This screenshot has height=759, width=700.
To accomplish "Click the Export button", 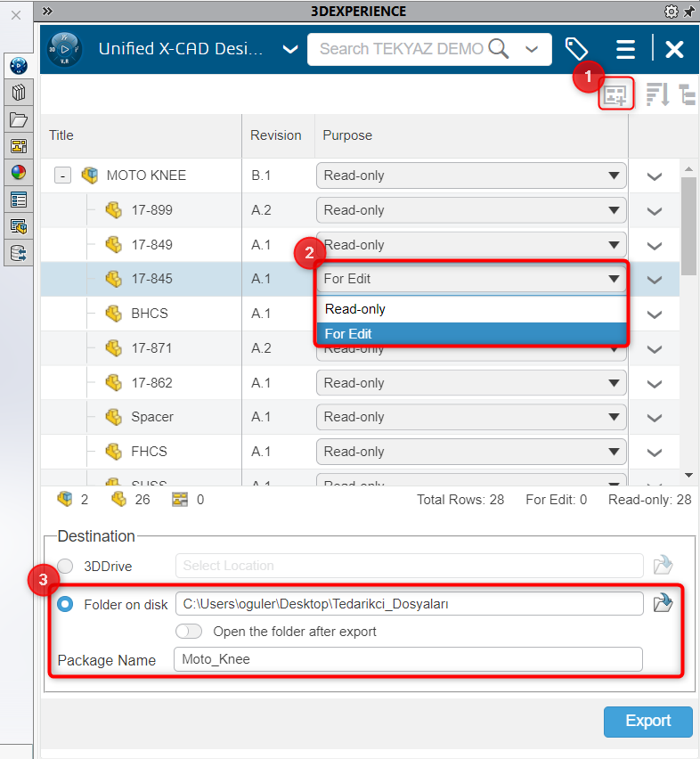I will [x=647, y=722].
